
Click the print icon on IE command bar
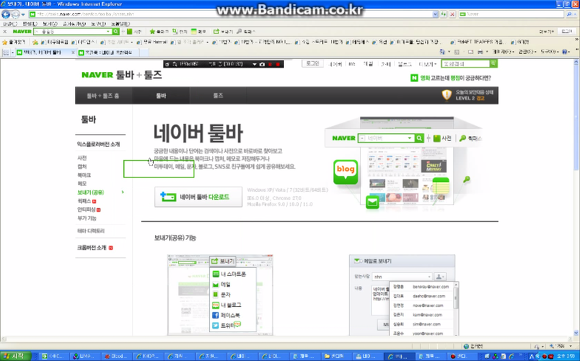480,52
